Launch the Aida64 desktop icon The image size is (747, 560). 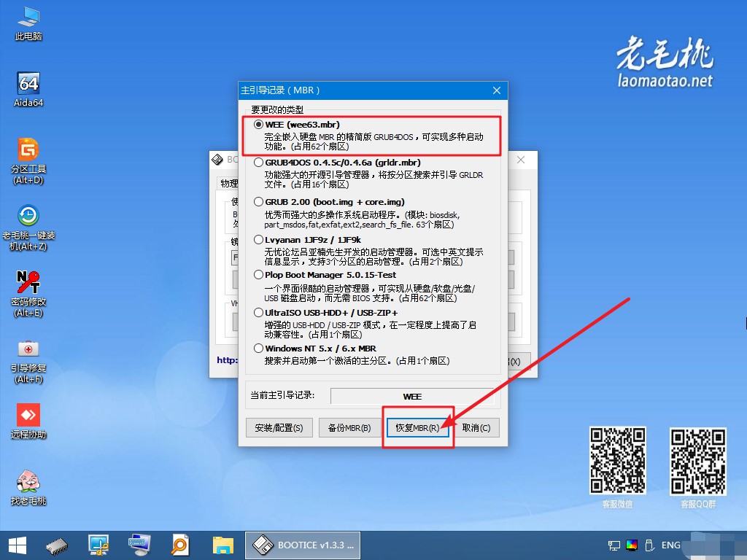click(28, 90)
